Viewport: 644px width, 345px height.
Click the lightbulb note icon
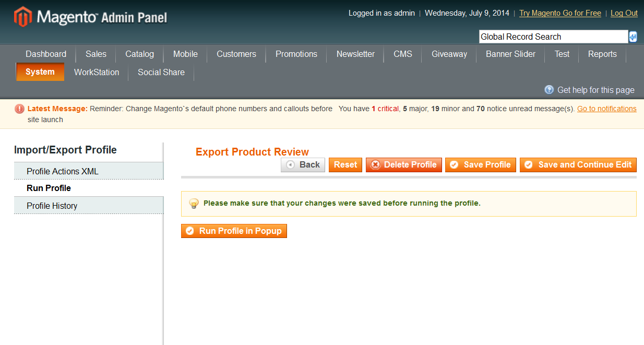(194, 204)
